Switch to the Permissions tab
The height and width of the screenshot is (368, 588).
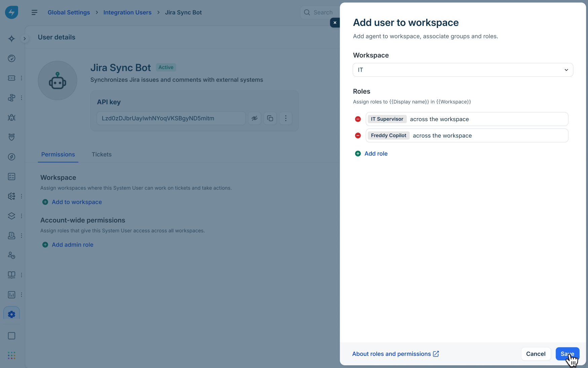click(x=58, y=154)
